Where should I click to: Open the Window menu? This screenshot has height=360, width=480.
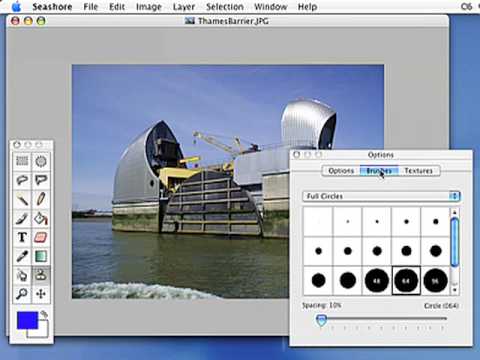click(270, 7)
